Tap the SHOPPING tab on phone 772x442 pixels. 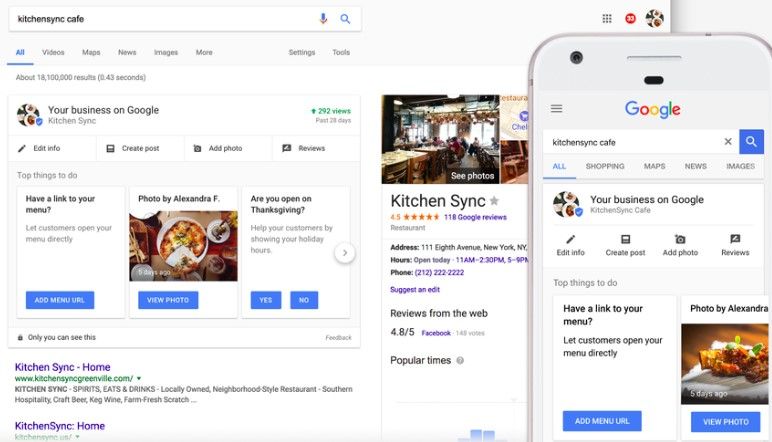[605, 166]
